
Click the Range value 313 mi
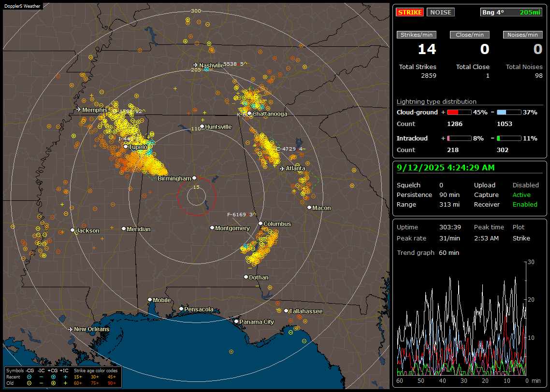click(449, 204)
